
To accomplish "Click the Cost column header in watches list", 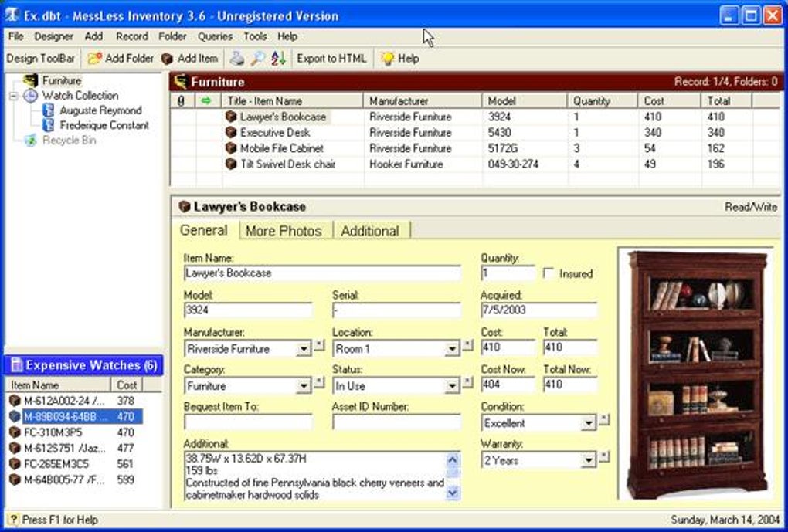I will pos(127,385).
